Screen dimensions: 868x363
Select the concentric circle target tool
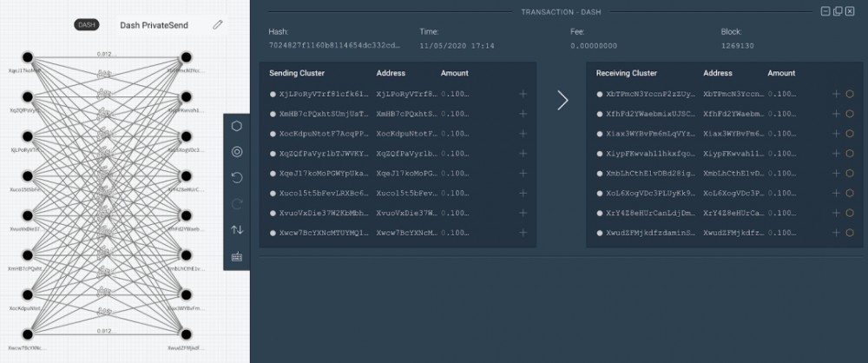(x=237, y=152)
